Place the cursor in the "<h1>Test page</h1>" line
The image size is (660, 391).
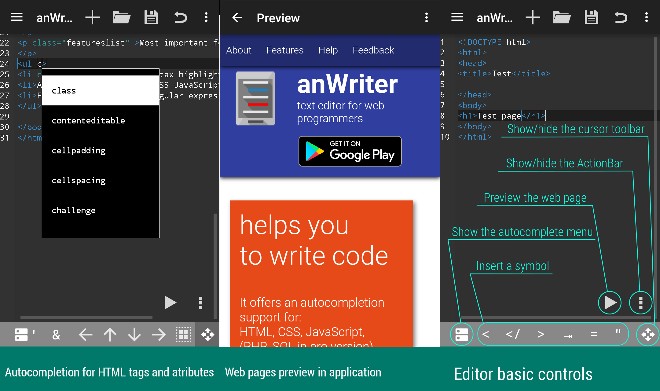point(502,115)
